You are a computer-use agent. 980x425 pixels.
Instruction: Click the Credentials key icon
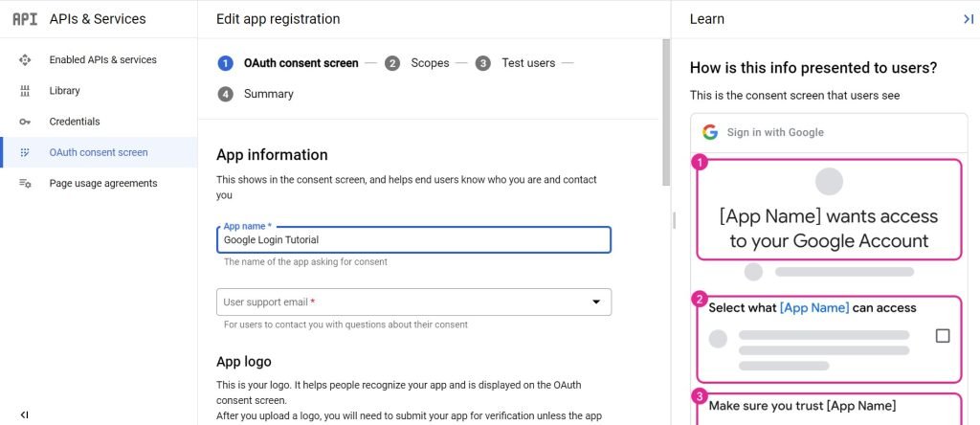(25, 122)
